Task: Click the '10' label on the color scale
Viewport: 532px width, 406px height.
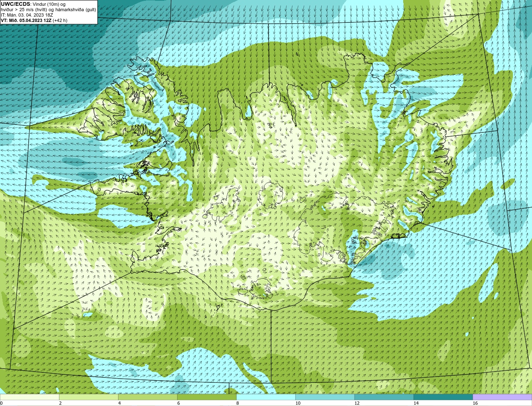Action: click(x=298, y=403)
